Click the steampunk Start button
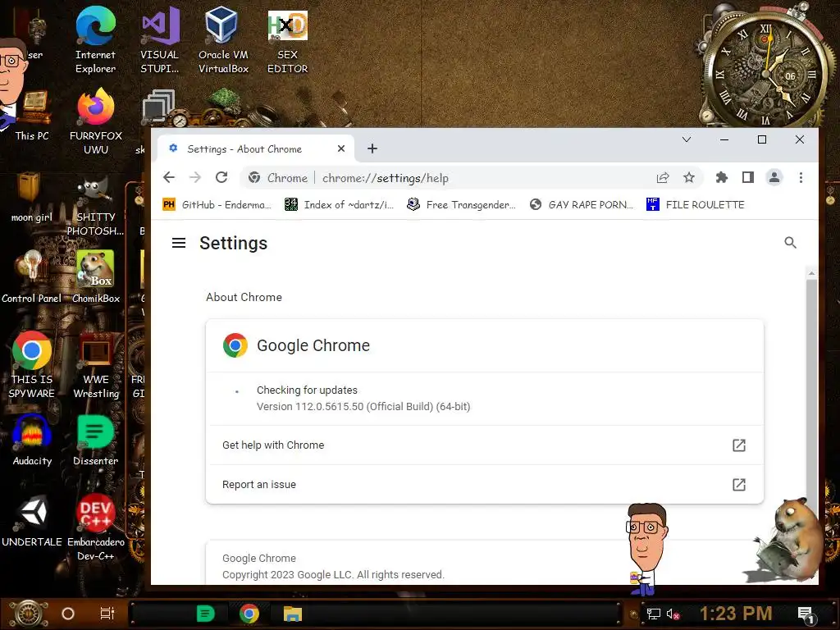Viewport: 840px width, 630px height. [29, 614]
